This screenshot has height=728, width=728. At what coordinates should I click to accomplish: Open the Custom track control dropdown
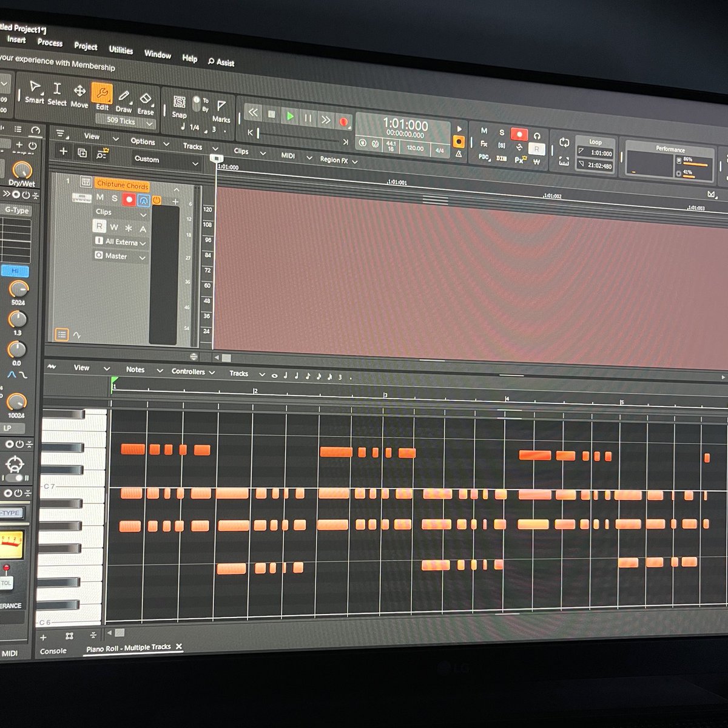coord(166,161)
